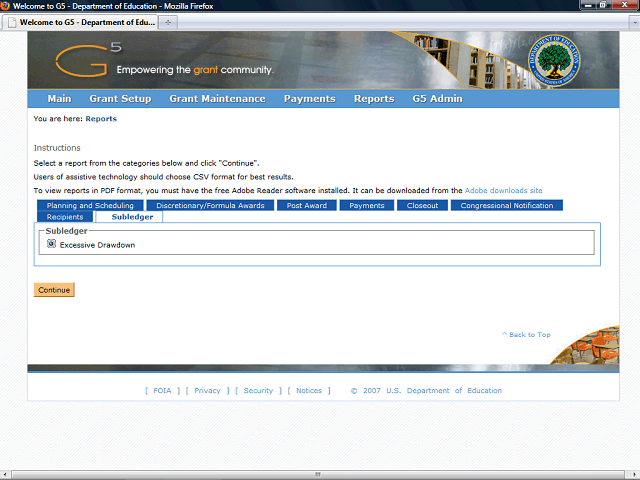
Task: Click the left arrow of horizontal scrollbar
Action: [x=4, y=475]
